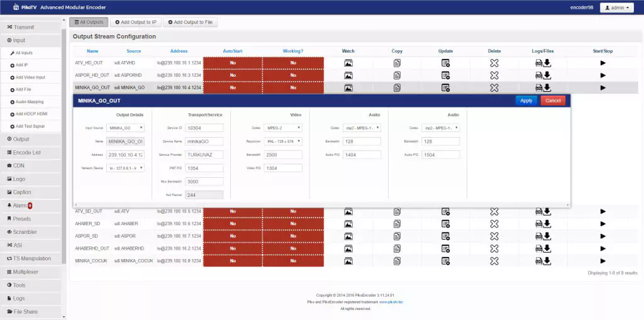
Task: Delete the AHABER_SD output
Action: pyautogui.click(x=494, y=224)
